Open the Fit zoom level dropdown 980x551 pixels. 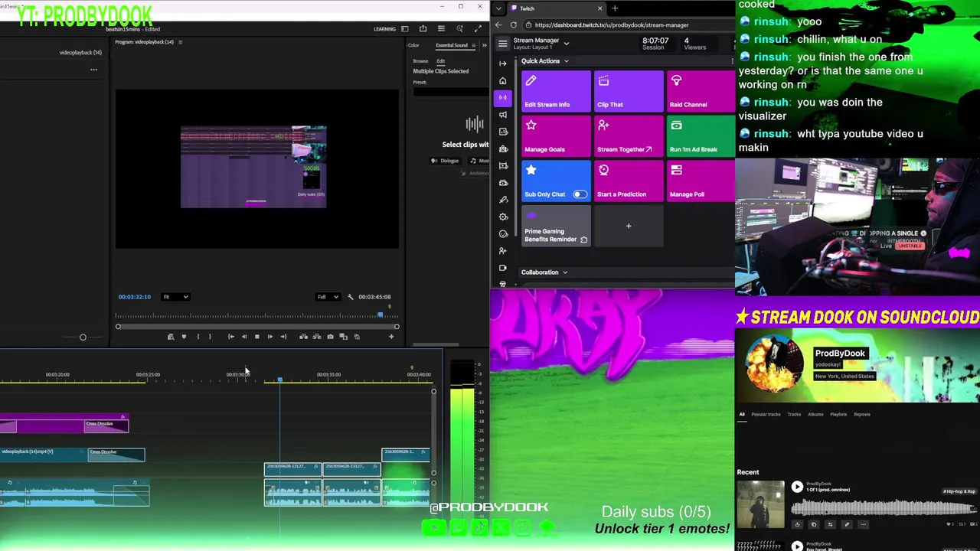[175, 297]
